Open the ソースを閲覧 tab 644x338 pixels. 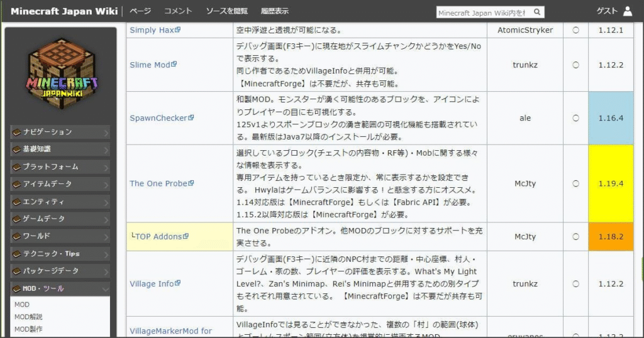coord(226,11)
